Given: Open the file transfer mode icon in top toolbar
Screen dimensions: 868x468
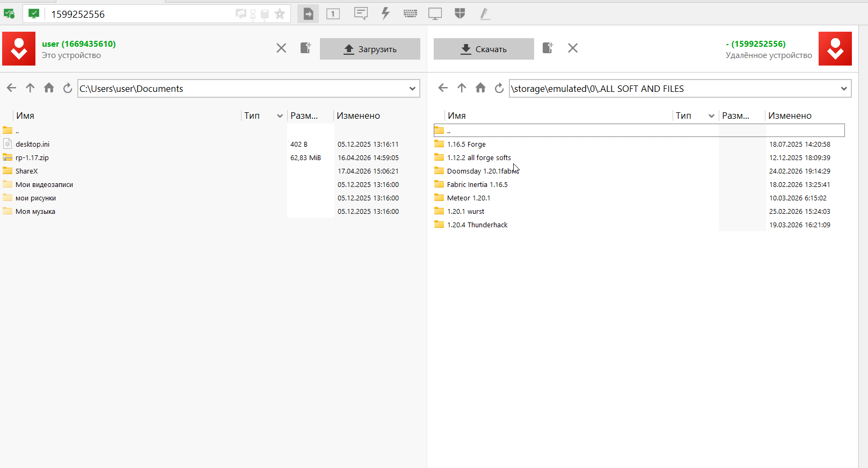Looking at the screenshot, I should coord(308,14).
